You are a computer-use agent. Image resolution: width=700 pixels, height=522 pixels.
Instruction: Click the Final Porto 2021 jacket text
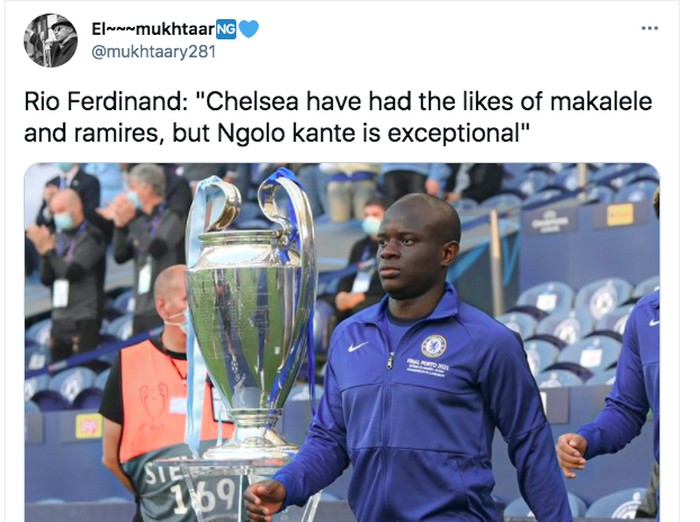coord(435,370)
